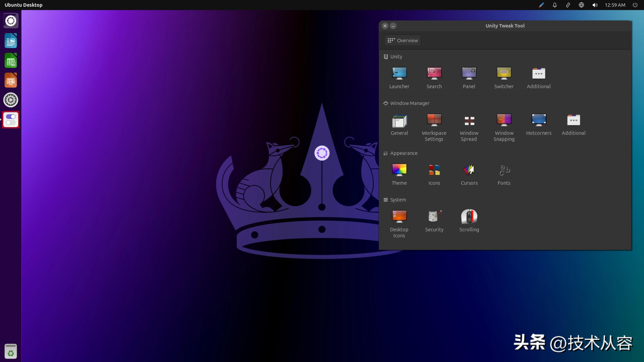644x362 pixels.
Task: Click the Unity Tweak Tool title bar
Action: pos(505,26)
